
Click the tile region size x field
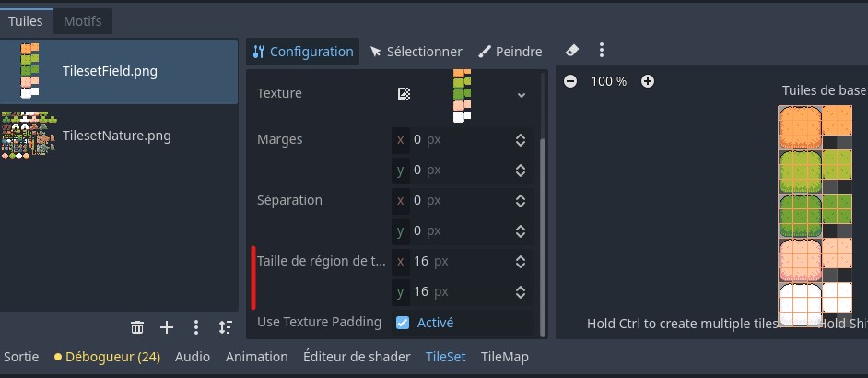(463, 261)
